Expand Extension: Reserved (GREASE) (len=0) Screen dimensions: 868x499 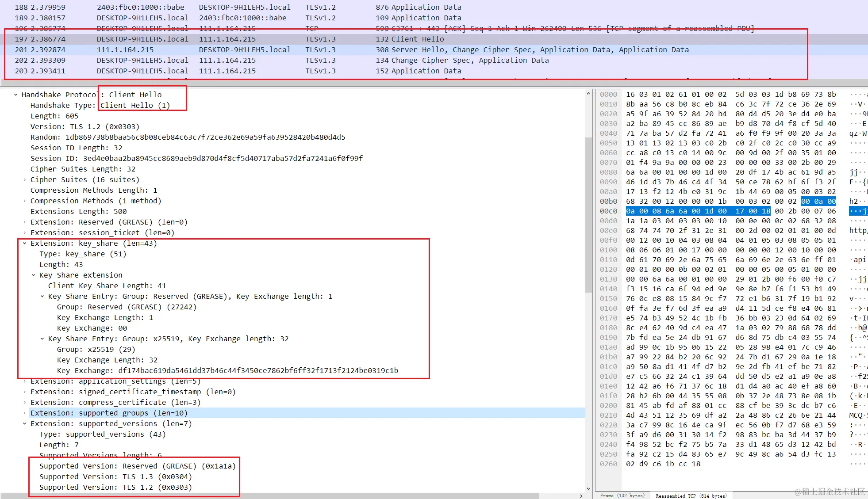(25, 222)
